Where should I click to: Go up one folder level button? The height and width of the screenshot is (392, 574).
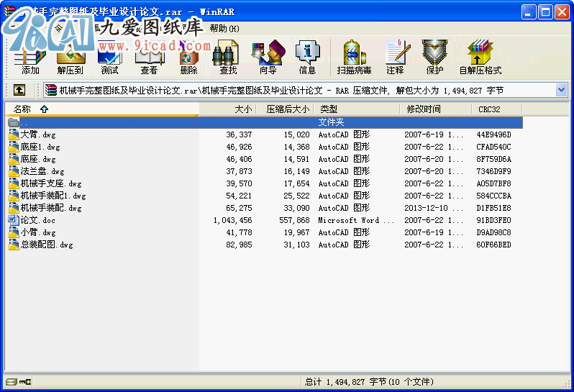[19, 90]
